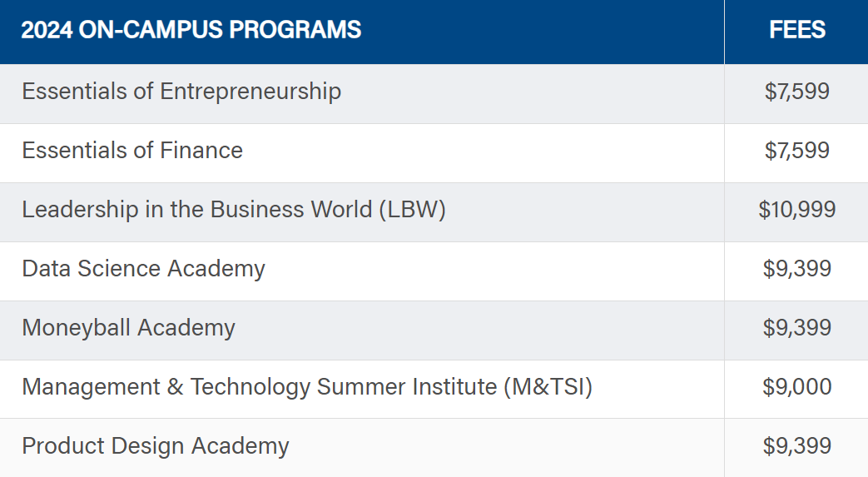Viewport: 868px width, 477px height.
Task: Click the word 'Moneyball' in the table
Action: click(77, 328)
